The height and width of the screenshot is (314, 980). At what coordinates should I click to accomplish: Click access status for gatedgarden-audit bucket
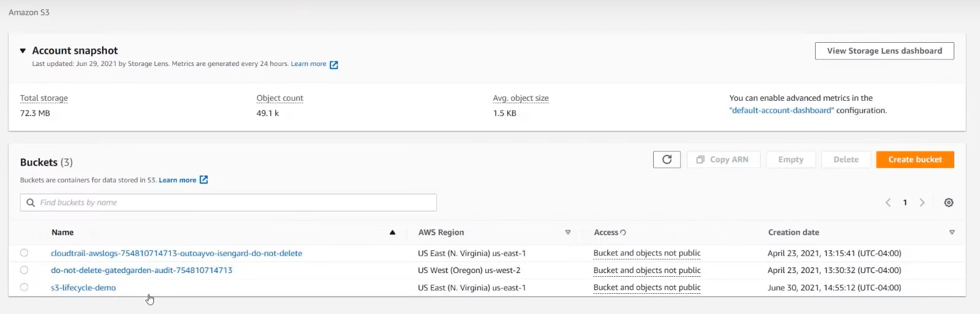647,270
